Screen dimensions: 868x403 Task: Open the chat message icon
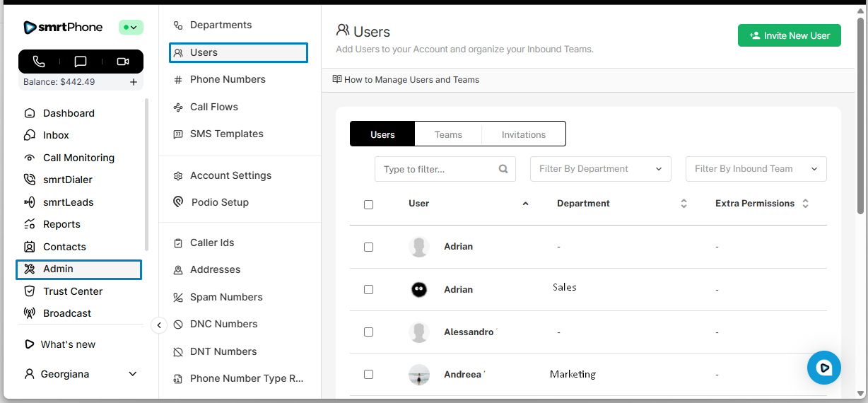click(81, 62)
